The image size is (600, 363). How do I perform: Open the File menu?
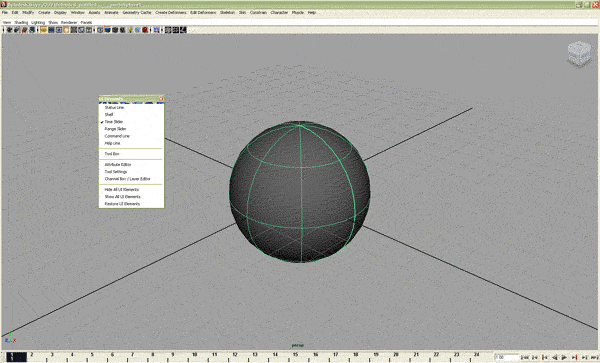pyautogui.click(x=5, y=13)
